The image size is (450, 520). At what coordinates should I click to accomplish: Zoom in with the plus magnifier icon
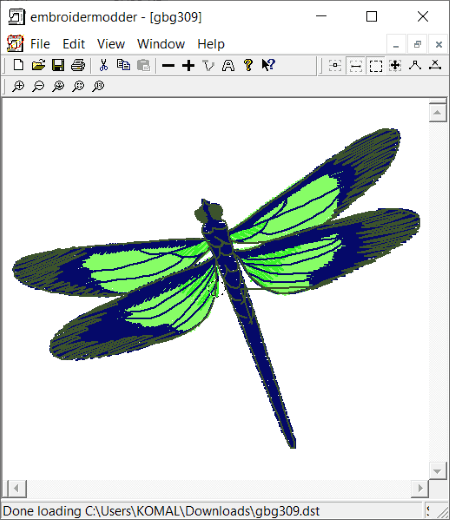pos(18,86)
